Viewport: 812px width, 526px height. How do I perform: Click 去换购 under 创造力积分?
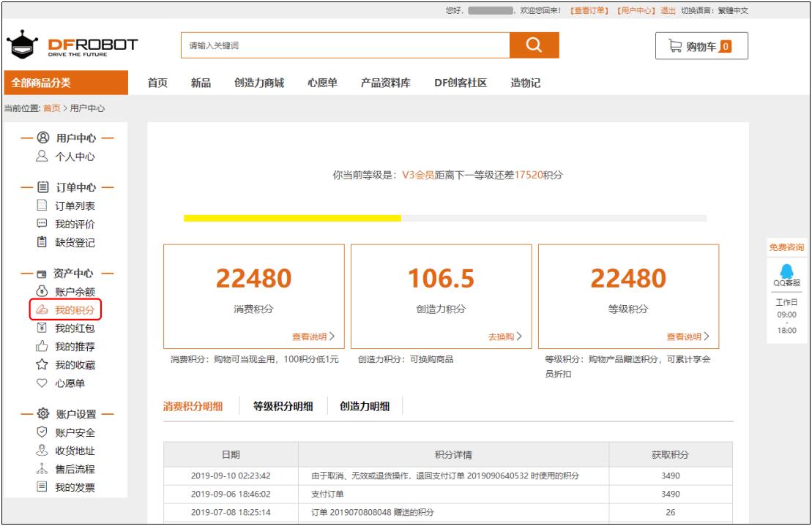click(x=504, y=337)
